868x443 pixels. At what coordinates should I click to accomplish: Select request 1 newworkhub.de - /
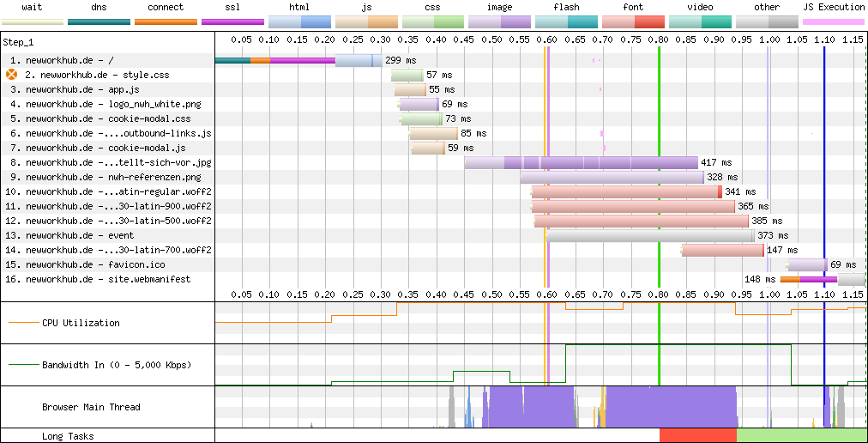tap(62, 60)
